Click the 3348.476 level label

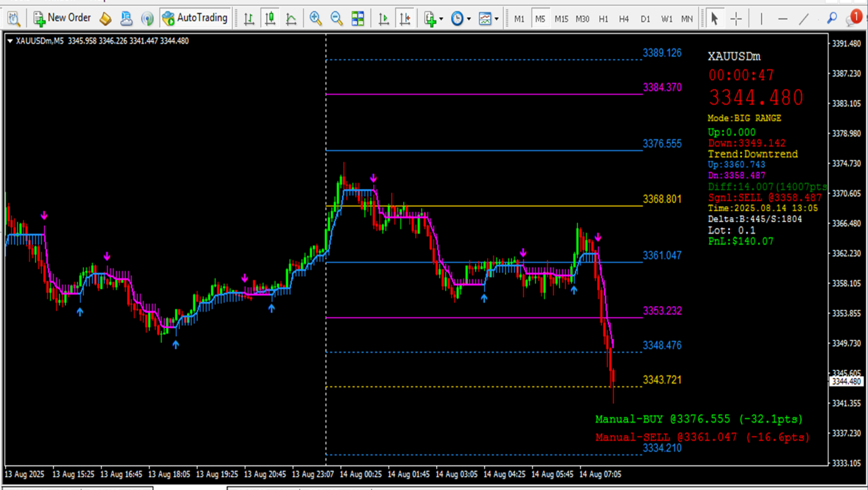[662, 345]
